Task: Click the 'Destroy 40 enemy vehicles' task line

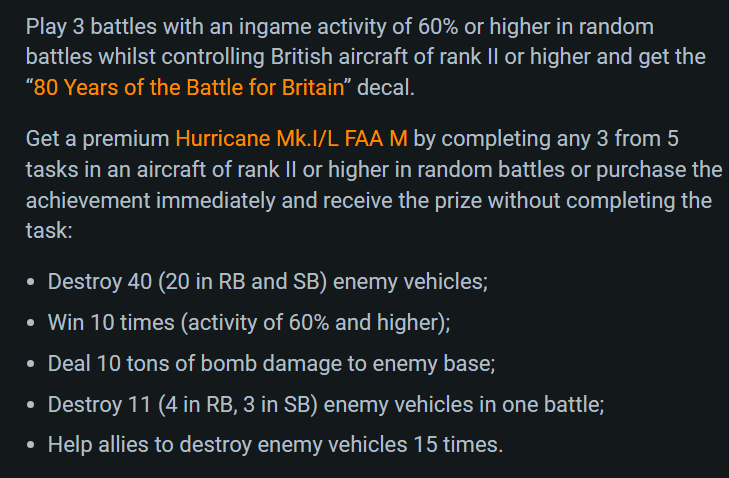Action: point(268,282)
